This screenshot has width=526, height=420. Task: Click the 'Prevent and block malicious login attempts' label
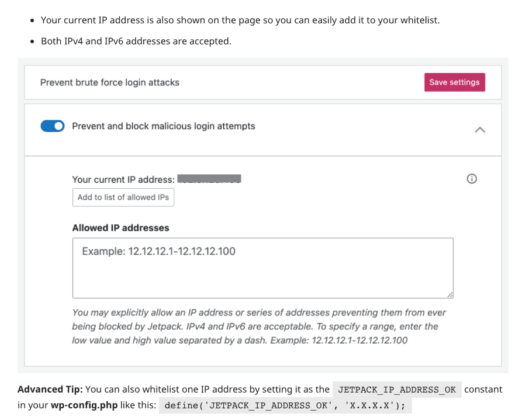[164, 126]
